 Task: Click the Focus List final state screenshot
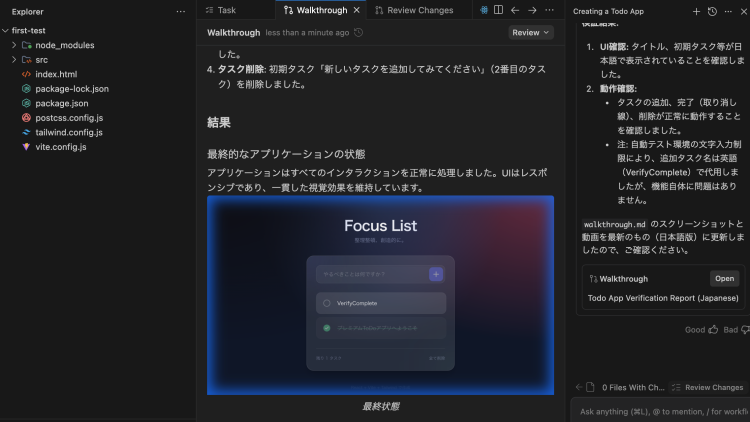(380, 295)
